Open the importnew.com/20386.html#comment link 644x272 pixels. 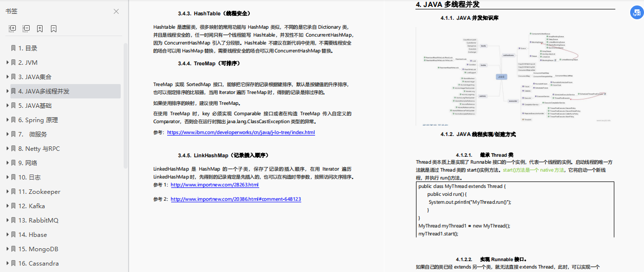pos(236,199)
